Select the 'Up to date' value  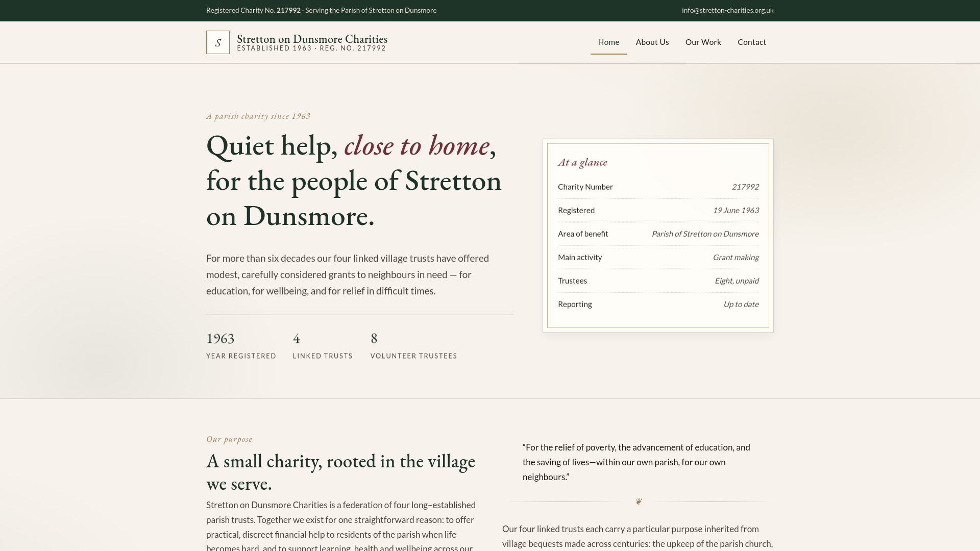coord(741,304)
